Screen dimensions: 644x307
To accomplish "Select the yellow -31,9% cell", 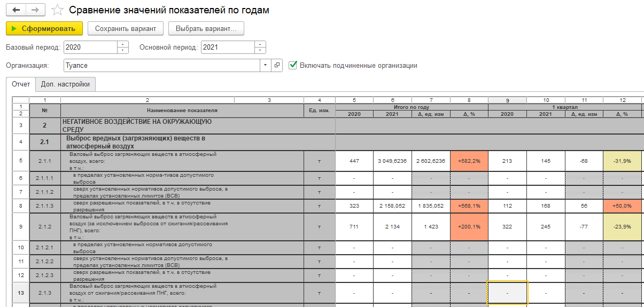I will (622, 161).
